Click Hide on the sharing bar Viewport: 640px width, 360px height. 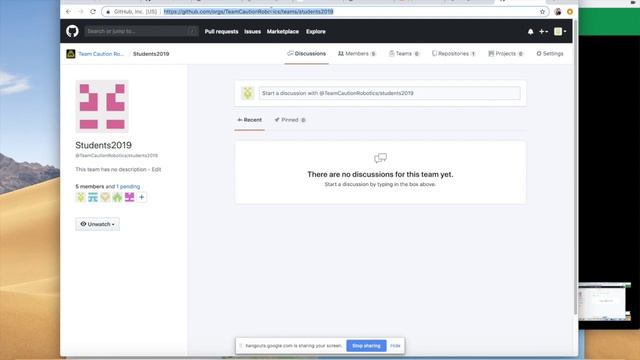click(x=395, y=346)
